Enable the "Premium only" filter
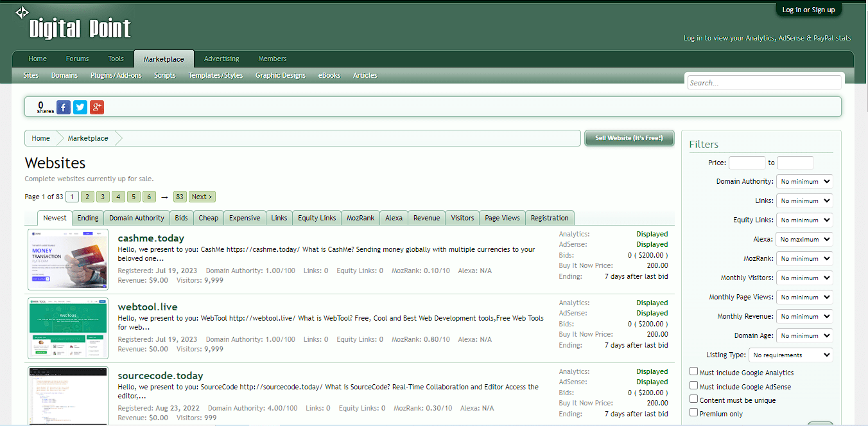The image size is (868, 426). point(693,414)
